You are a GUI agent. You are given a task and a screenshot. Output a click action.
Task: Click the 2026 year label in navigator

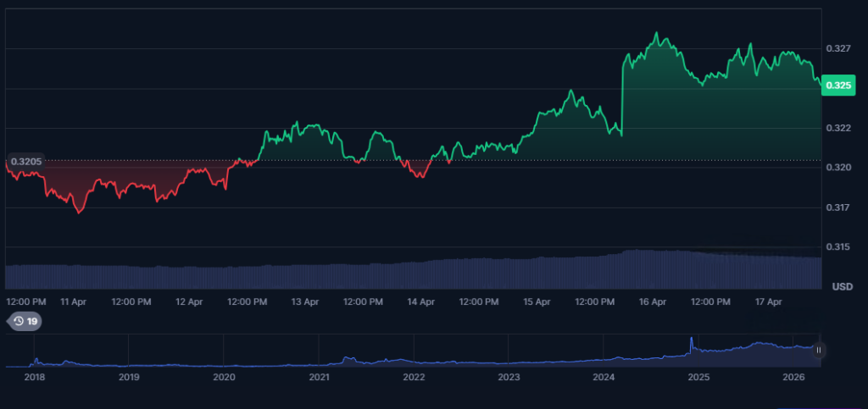(793, 377)
